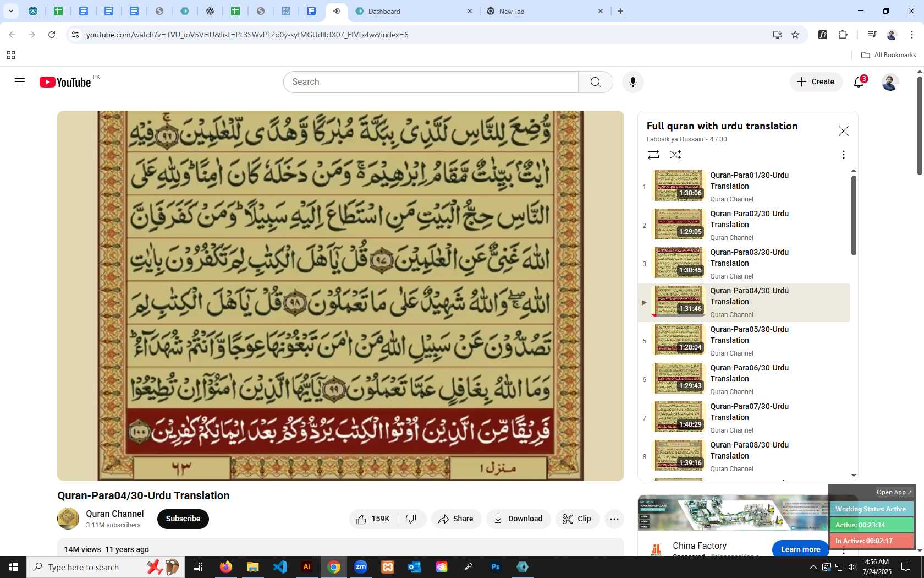Screen dimensions: 924x578
Task: Open Zoom from taskbar
Action: (361, 567)
